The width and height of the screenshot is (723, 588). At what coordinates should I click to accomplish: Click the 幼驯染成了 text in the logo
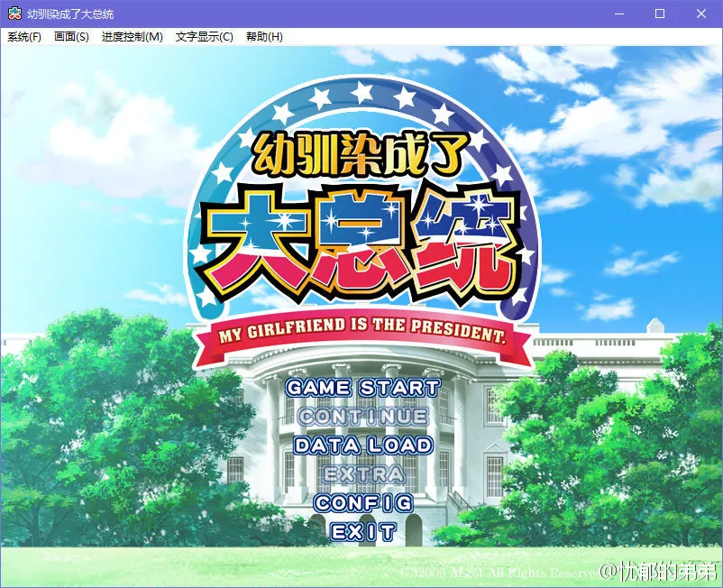(361, 153)
